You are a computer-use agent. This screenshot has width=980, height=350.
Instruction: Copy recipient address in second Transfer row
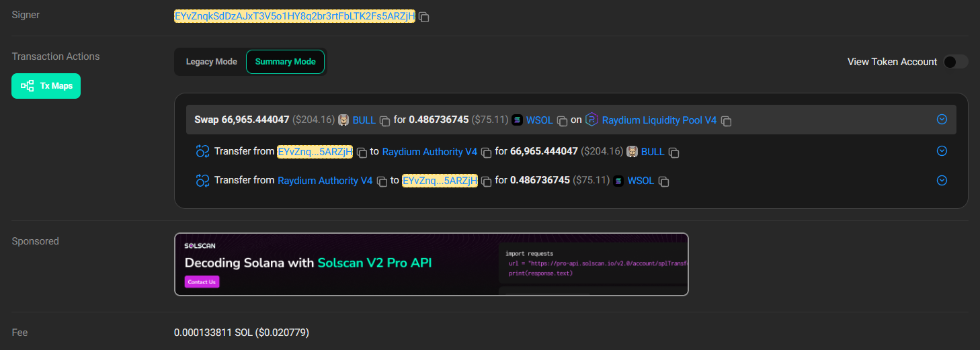(x=487, y=181)
